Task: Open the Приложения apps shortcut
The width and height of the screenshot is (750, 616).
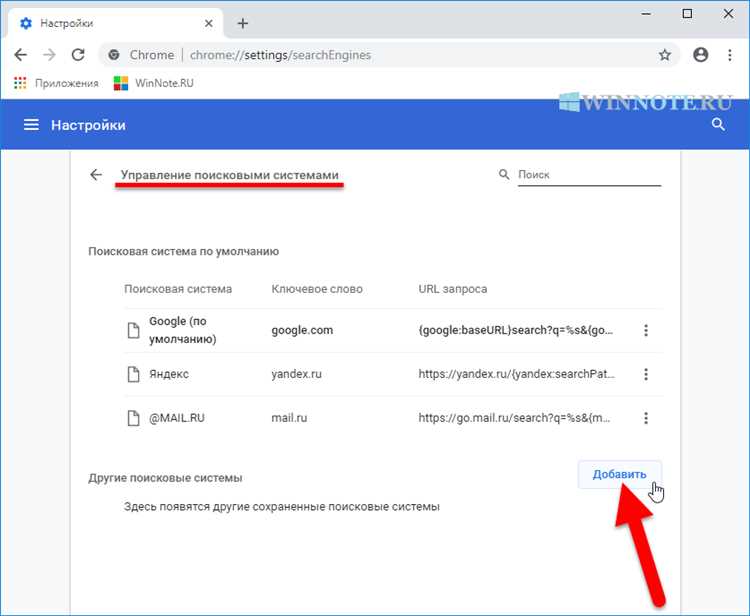Action: click(x=56, y=83)
